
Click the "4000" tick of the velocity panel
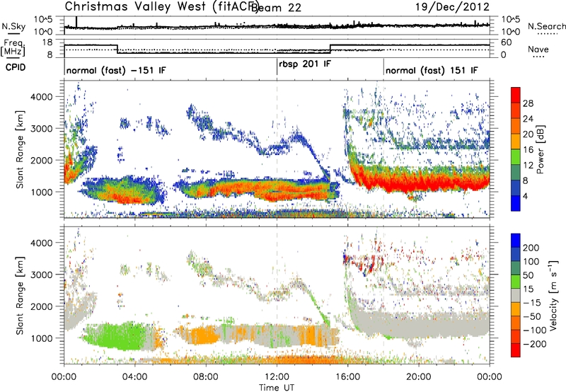tap(41, 243)
